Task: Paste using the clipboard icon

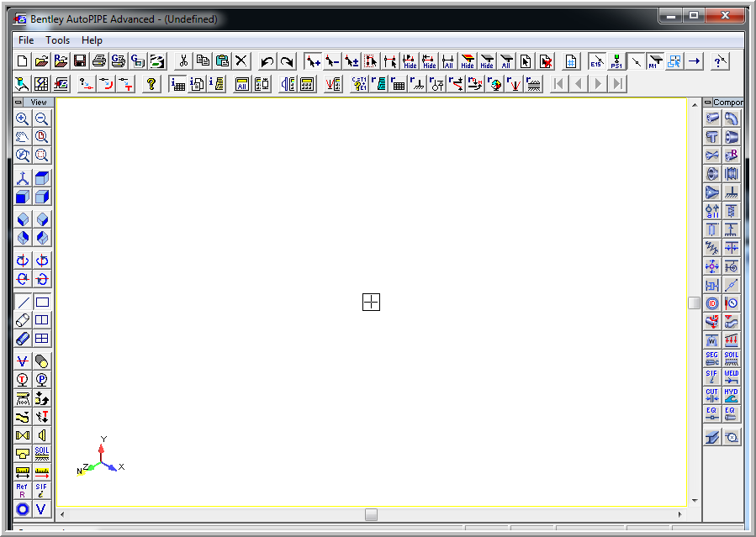Action: [222, 61]
